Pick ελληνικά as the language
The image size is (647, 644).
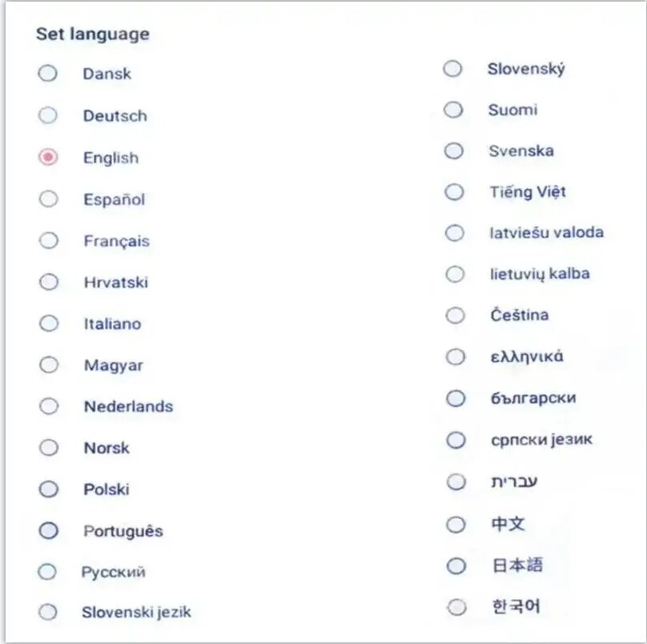455,356
